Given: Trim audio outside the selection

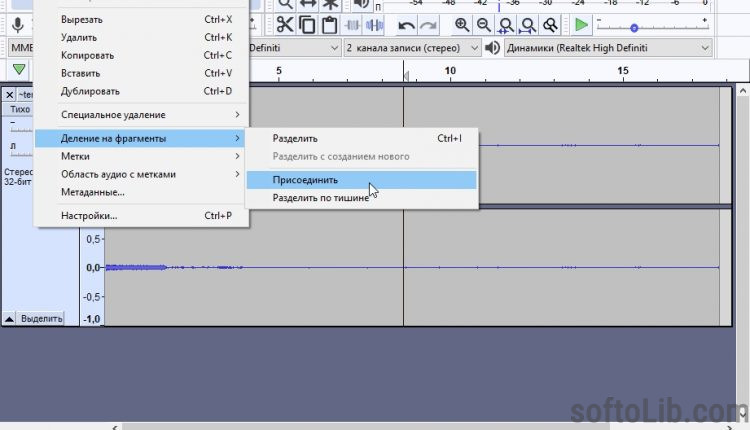Looking at the screenshot, I should (x=353, y=24).
